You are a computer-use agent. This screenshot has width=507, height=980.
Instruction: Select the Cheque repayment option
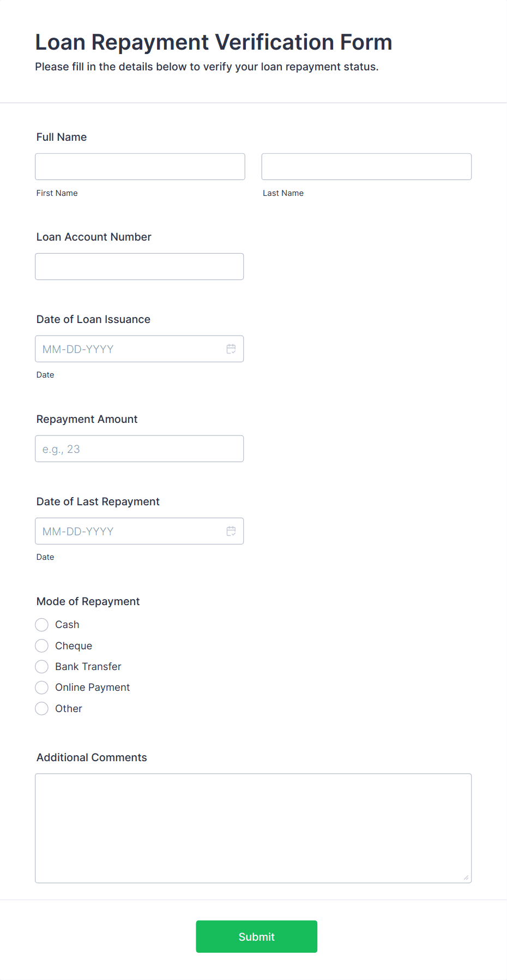41,646
